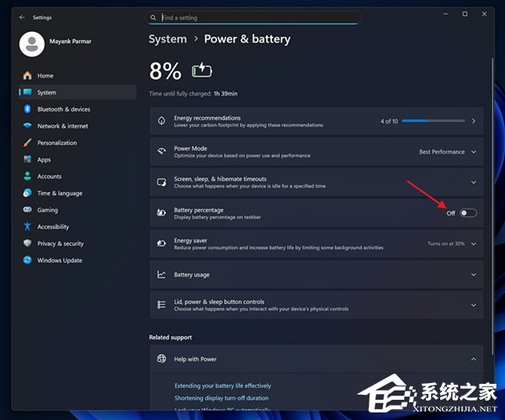The height and width of the screenshot is (420, 505).
Task: Click the Accessibility figure icon
Action: tap(28, 226)
